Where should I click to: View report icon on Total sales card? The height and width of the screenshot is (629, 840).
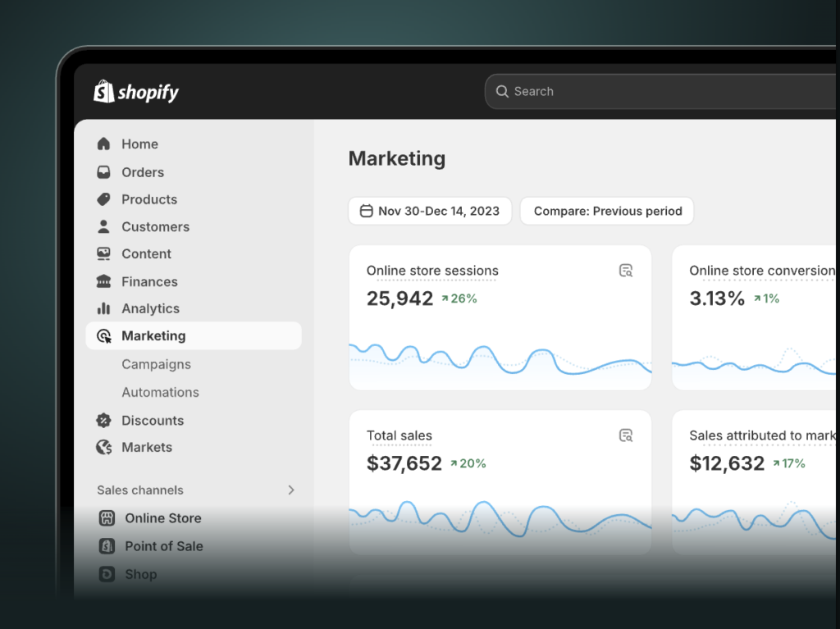click(x=626, y=435)
